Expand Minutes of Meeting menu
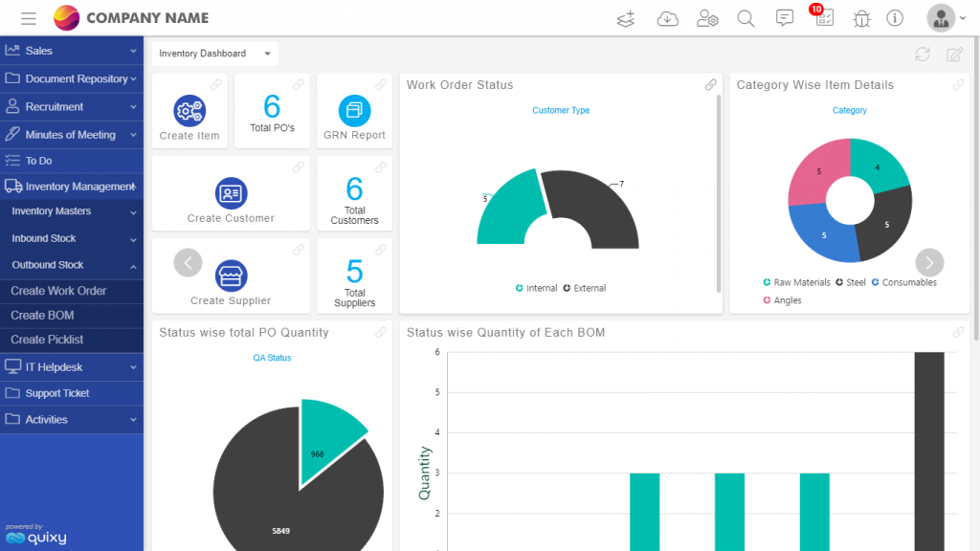Viewport: 980px width, 551px height. [x=71, y=134]
